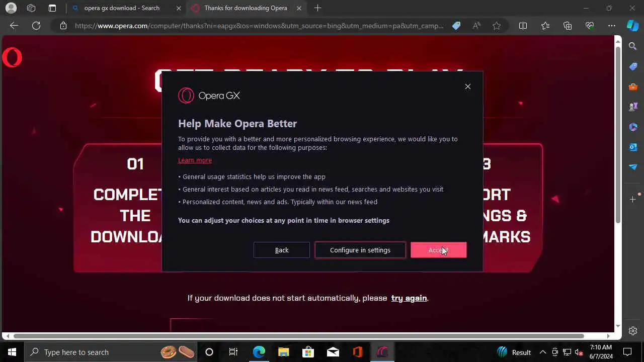The image size is (644, 362).
Task: Click the Accept button in the dialog
Action: 438,250
